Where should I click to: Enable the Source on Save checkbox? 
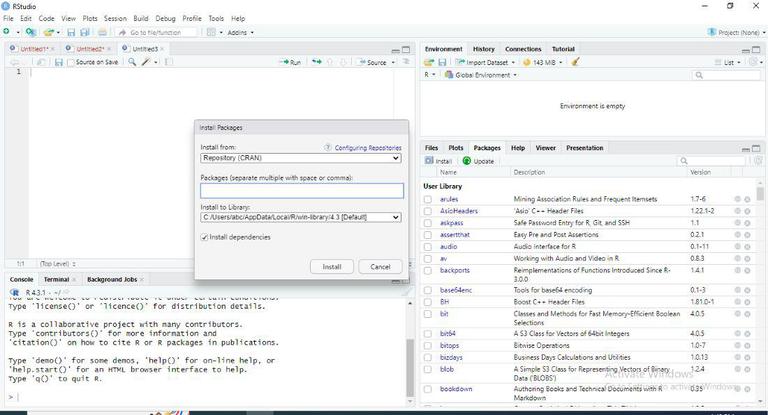pos(72,62)
